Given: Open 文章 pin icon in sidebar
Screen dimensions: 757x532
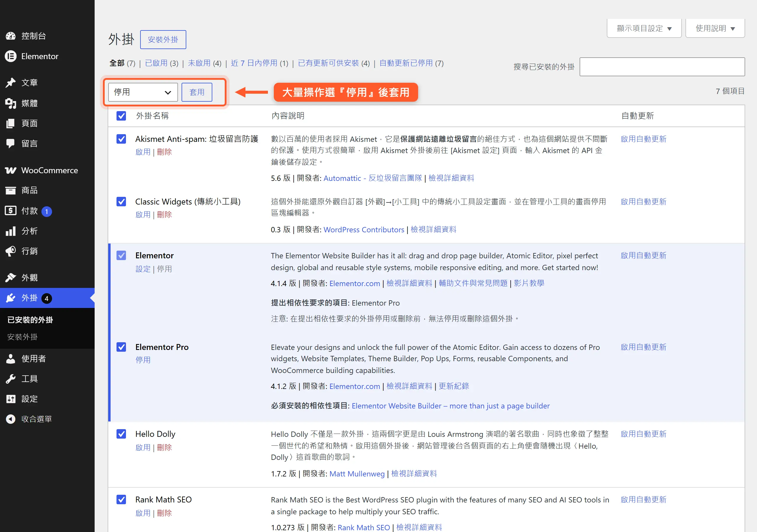Looking at the screenshot, I should pos(11,83).
